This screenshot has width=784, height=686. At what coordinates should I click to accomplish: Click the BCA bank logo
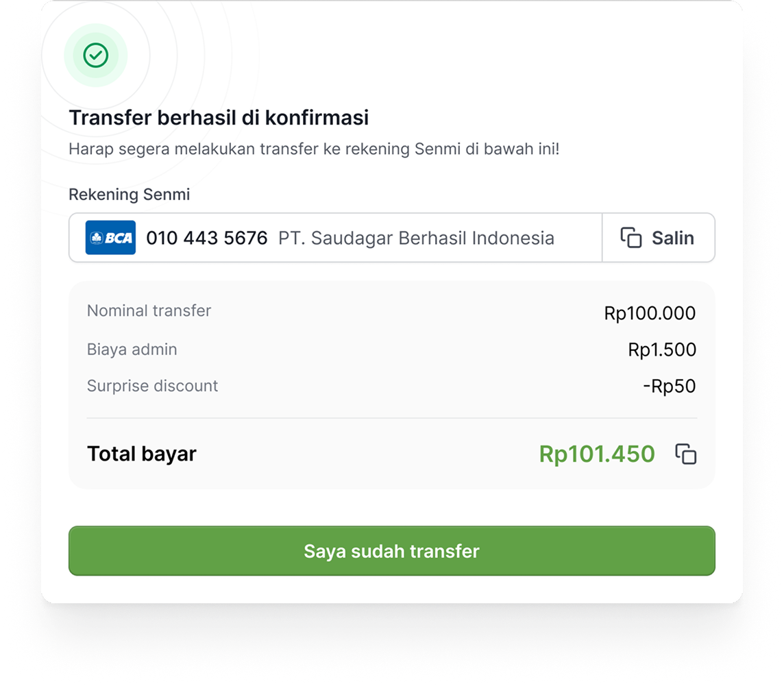click(x=110, y=238)
